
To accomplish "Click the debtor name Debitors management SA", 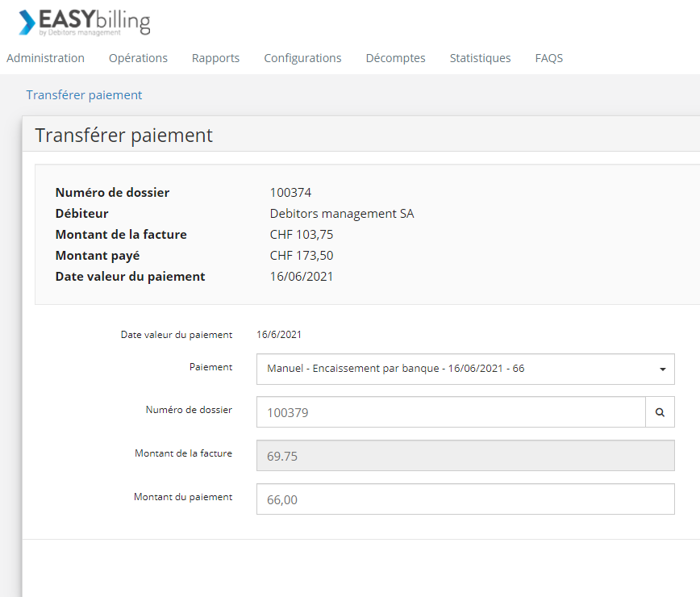I will click(341, 214).
